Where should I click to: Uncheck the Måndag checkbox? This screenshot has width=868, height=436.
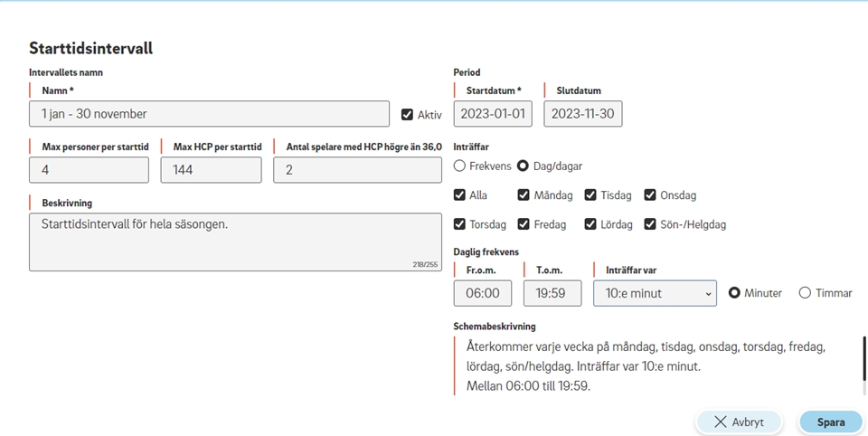tap(524, 195)
